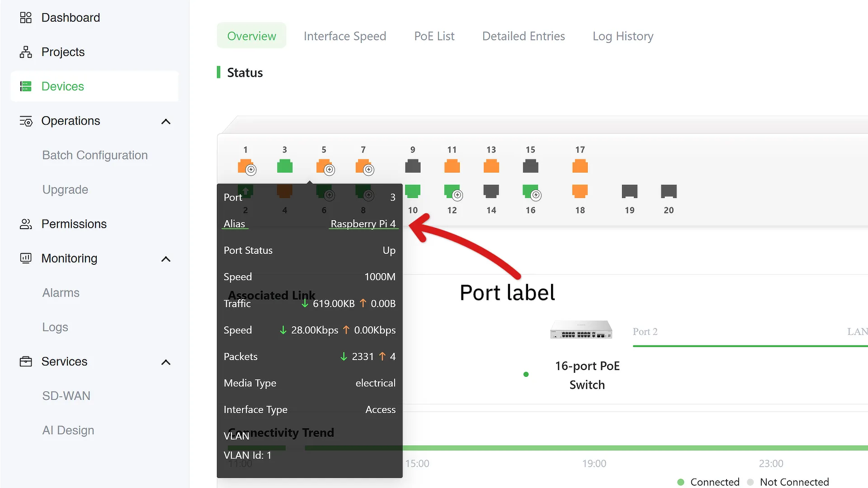The width and height of the screenshot is (868, 488).
Task: Open the SD-WAN submenu item
Action: 66,396
